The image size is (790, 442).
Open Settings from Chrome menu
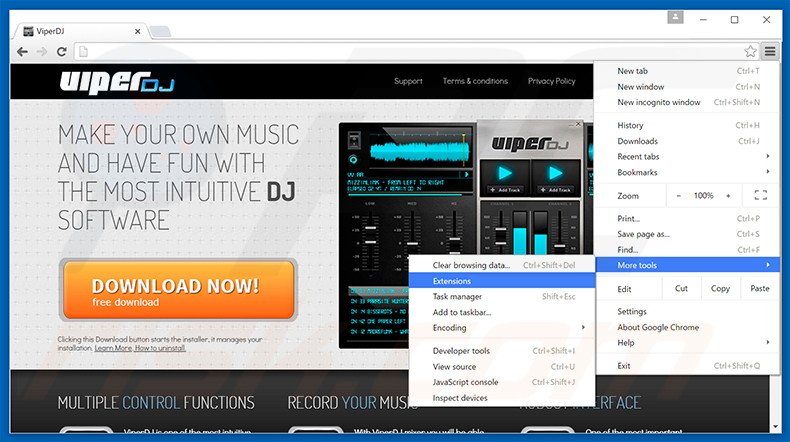coord(687,311)
